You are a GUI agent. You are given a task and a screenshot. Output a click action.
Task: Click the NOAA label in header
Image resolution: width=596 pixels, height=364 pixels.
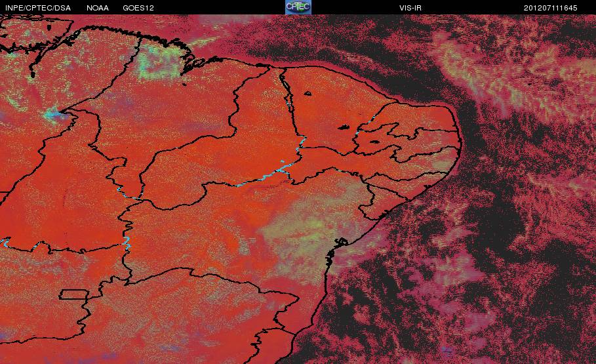tap(98, 8)
